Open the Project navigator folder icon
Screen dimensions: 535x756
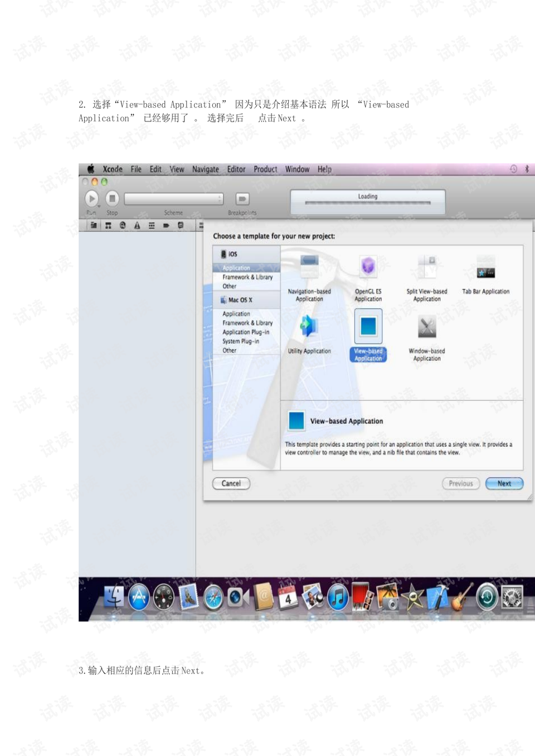(94, 226)
